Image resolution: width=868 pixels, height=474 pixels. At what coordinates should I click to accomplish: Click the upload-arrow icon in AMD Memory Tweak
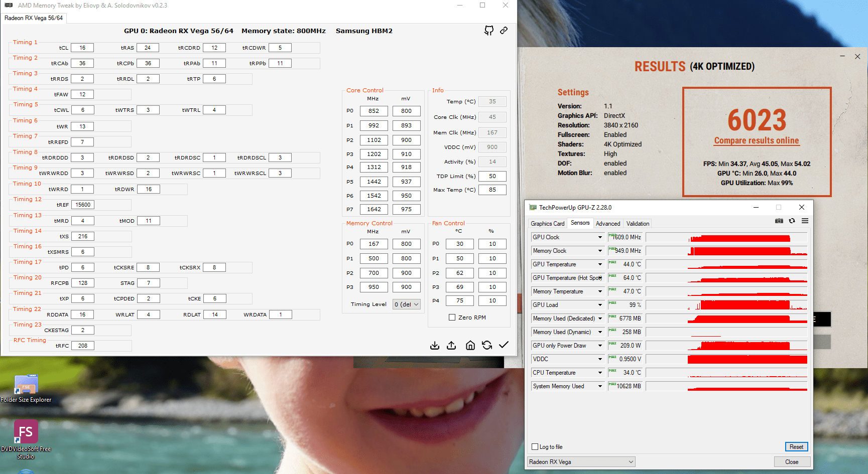(x=451, y=345)
